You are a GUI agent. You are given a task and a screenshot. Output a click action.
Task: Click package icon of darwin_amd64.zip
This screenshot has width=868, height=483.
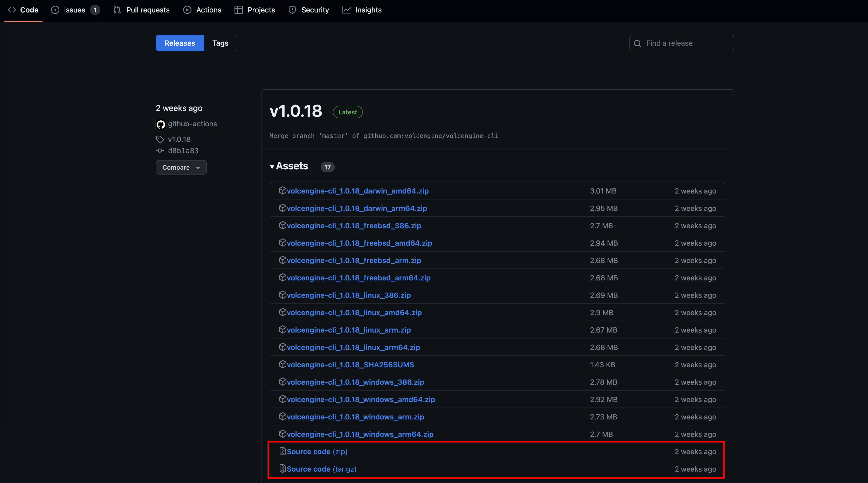[x=282, y=191]
